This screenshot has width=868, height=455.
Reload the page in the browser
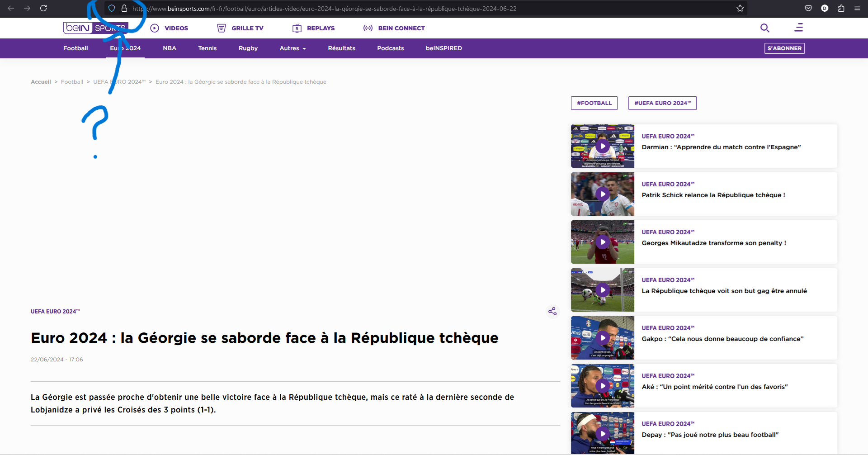tap(43, 8)
